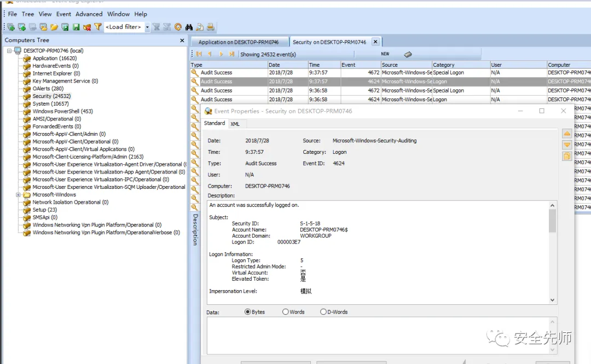
Task: Open the View menu
Action: point(45,14)
